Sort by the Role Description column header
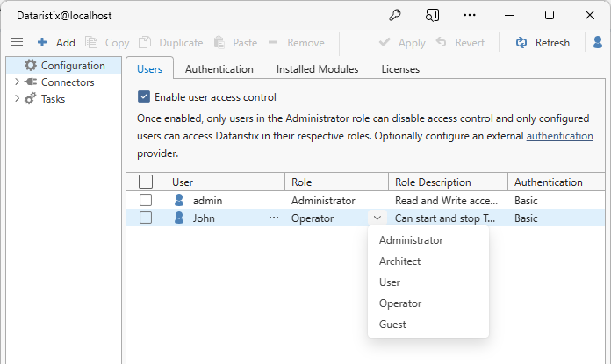Viewport: 611px width, 364px height. [x=447, y=182]
